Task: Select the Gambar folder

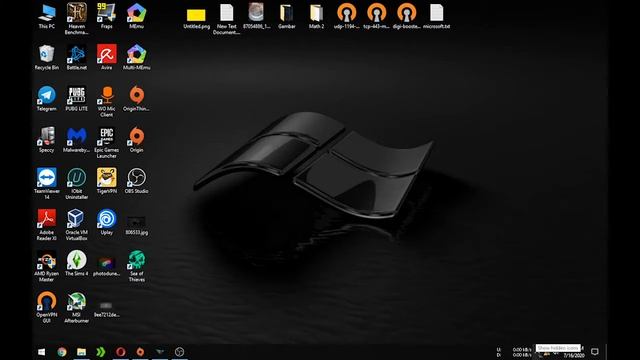Action: (x=287, y=16)
